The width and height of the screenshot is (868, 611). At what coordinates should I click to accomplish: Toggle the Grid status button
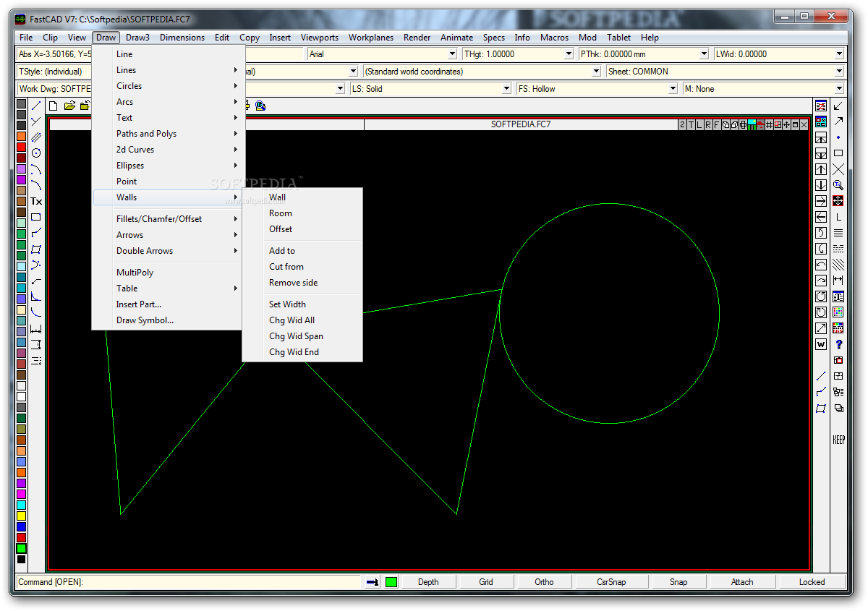click(486, 582)
